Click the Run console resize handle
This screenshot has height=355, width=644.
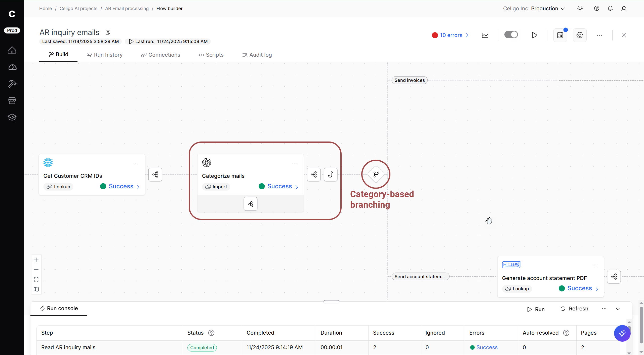[331, 302]
